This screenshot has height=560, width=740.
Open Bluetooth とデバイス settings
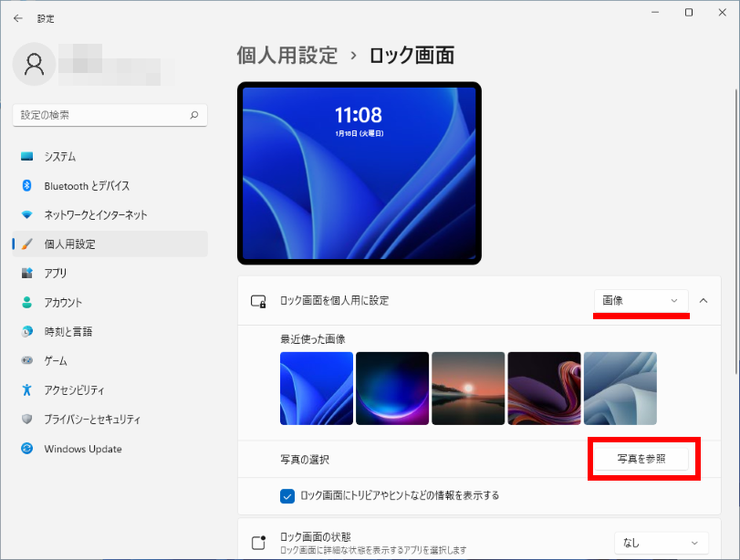[87, 186]
